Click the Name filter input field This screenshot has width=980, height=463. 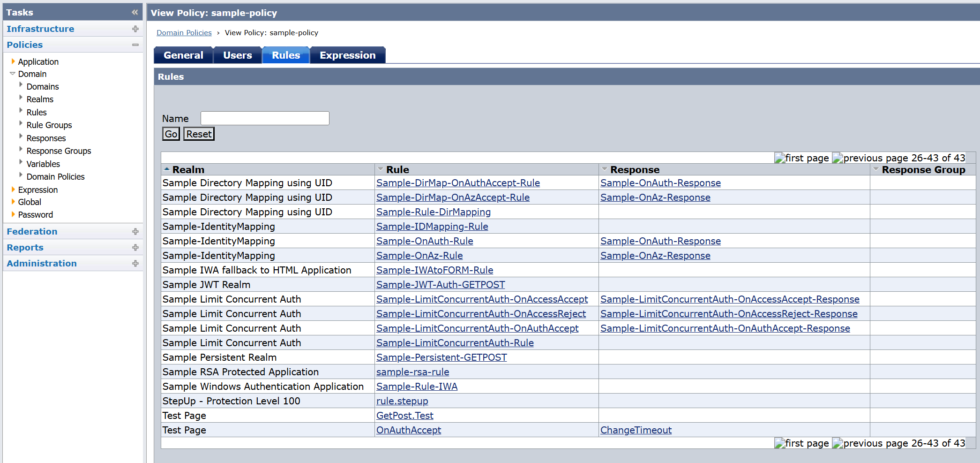coord(265,118)
